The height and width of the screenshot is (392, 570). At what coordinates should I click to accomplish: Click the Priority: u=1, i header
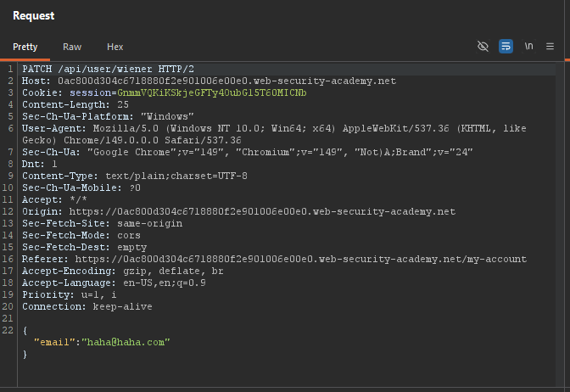coord(69,295)
